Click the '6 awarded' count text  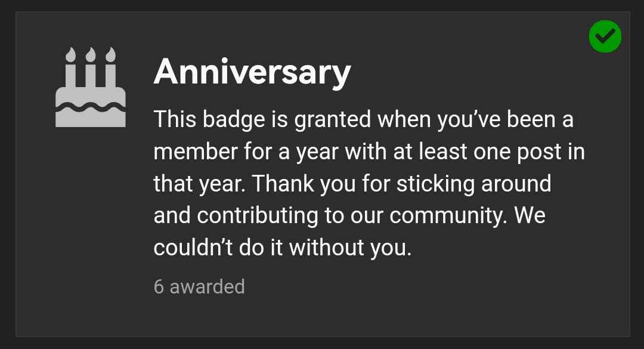(x=199, y=286)
